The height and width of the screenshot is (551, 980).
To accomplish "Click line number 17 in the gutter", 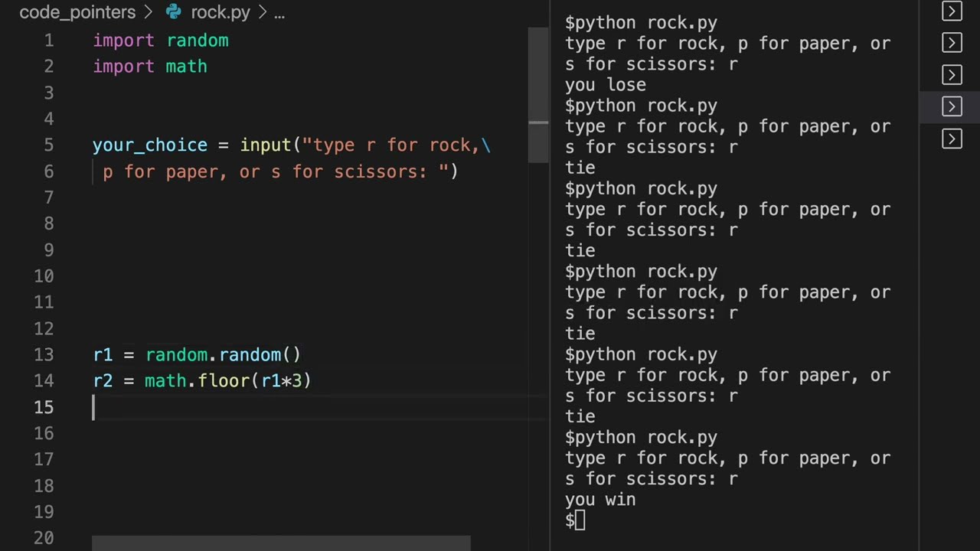I will [44, 459].
